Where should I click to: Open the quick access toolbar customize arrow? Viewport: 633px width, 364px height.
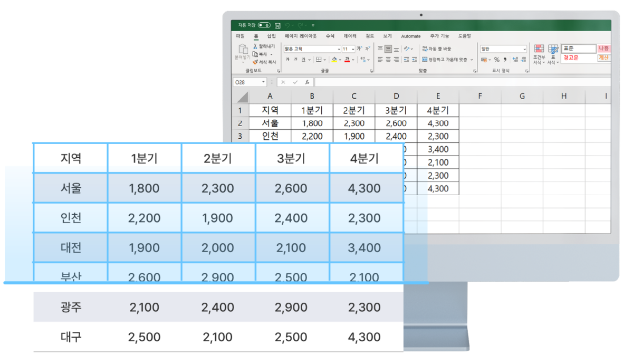pyautogui.click(x=313, y=25)
